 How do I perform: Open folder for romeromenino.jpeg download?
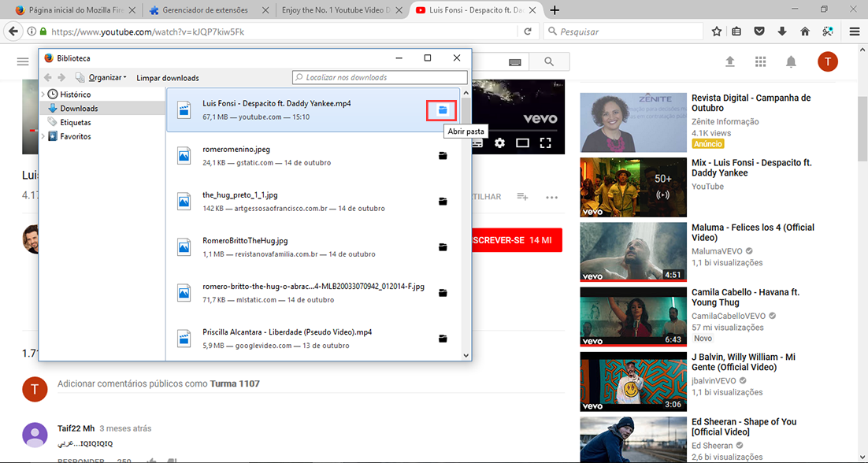443,156
